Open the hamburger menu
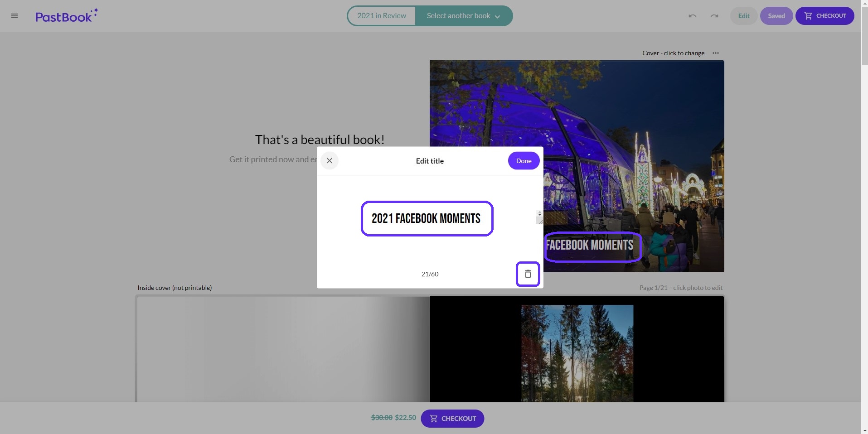This screenshot has height=434, width=868. (15, 16)
